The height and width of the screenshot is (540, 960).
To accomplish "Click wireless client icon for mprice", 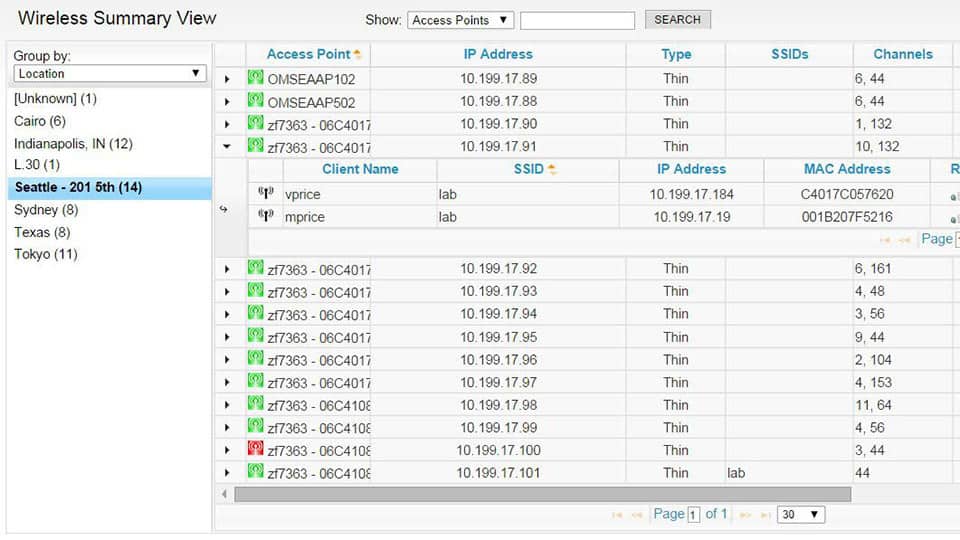I will [266, 216].
